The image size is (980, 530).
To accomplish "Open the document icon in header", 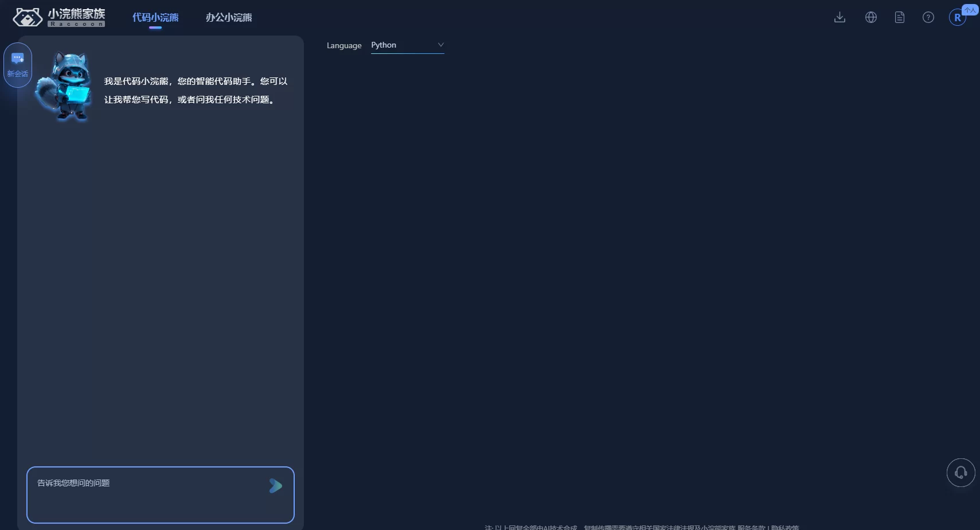I will 899,17.
